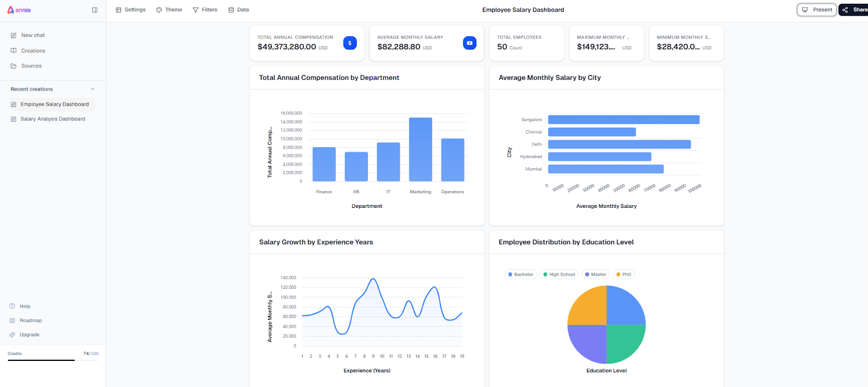
Task: Click the blue cash icon on average salary card
Action: (469, 43)
